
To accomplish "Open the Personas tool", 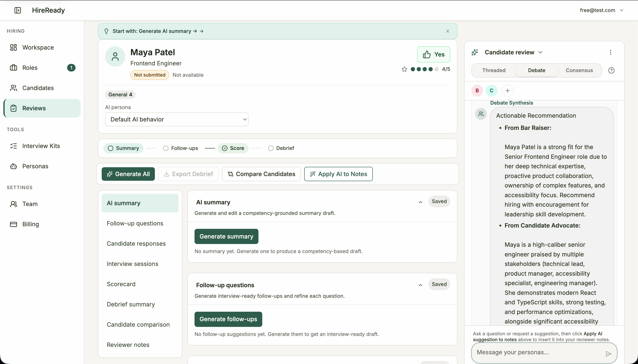I will point(35,166).
